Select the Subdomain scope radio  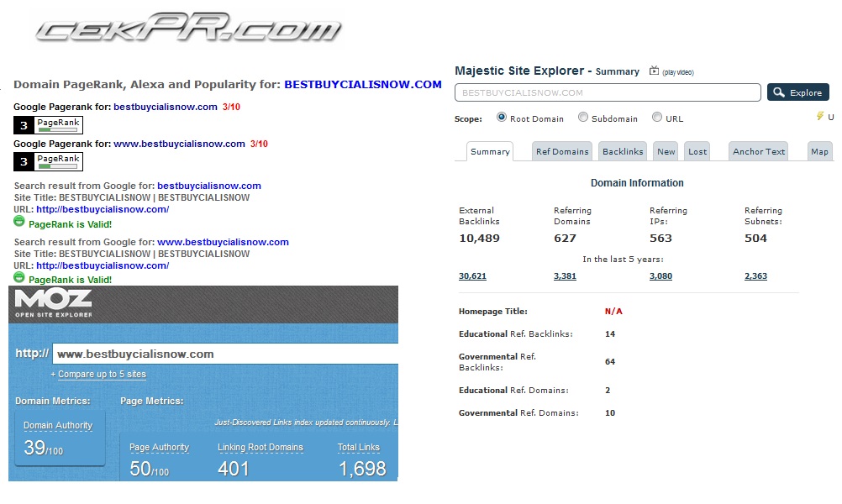[x=583, y=117]
